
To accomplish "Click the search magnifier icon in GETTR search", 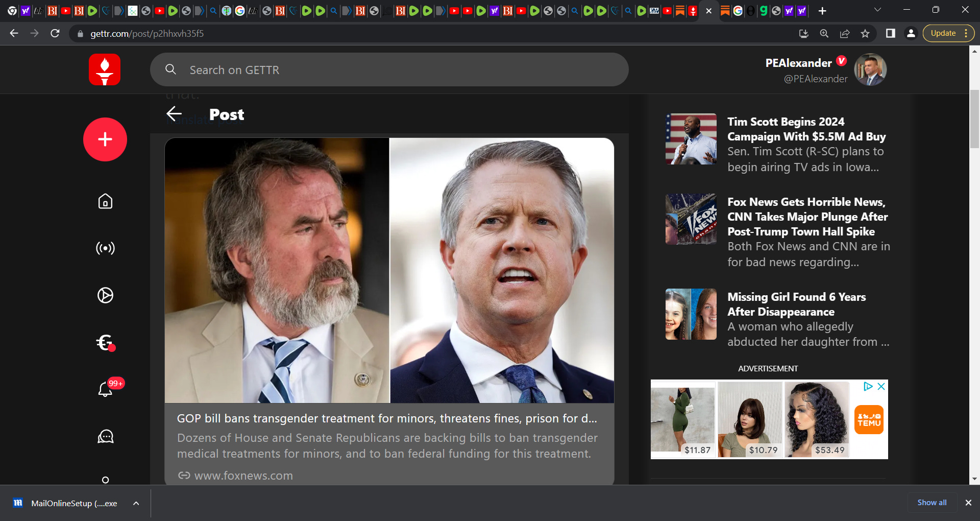I will click(170, 69).
